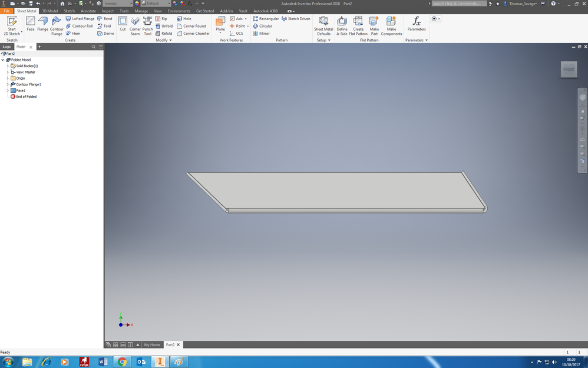Open the Manage tab
The width and height of the screenshot is (588, 368).
(x=141, y=11)
